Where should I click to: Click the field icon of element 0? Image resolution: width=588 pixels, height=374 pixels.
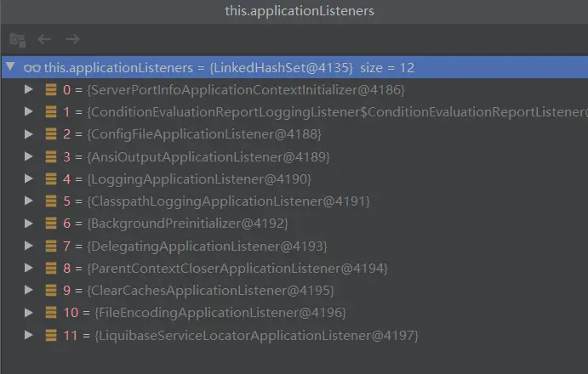point(51,89)
